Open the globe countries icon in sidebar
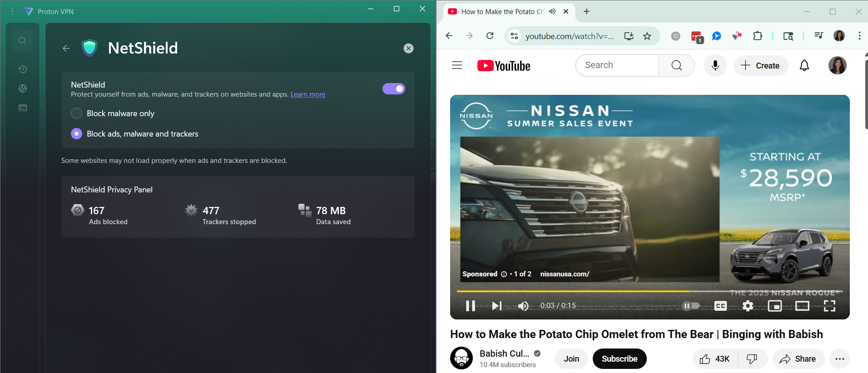The height and width of the screenshot is (373, 868). 23,88
